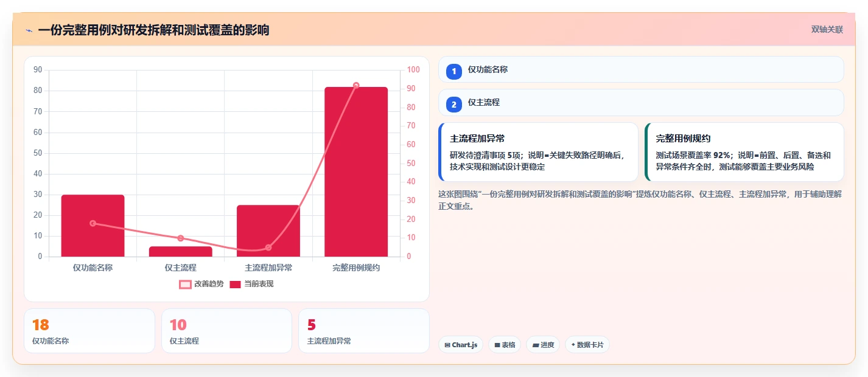Select numbered step 2 badge
This screenshot has height=377, width=868.
coord(453,105)
